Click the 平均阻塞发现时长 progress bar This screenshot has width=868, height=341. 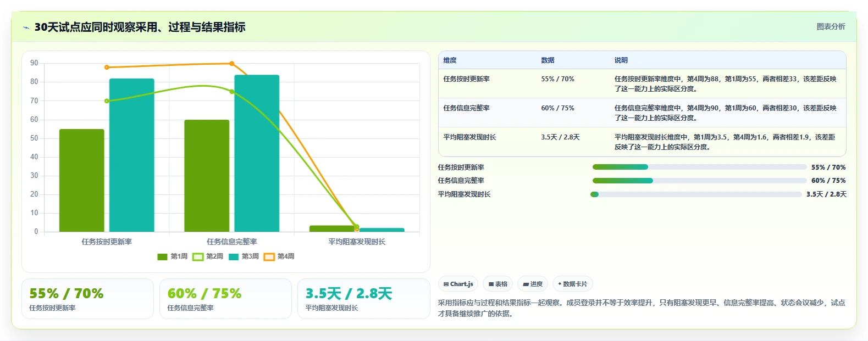[696, 194]
